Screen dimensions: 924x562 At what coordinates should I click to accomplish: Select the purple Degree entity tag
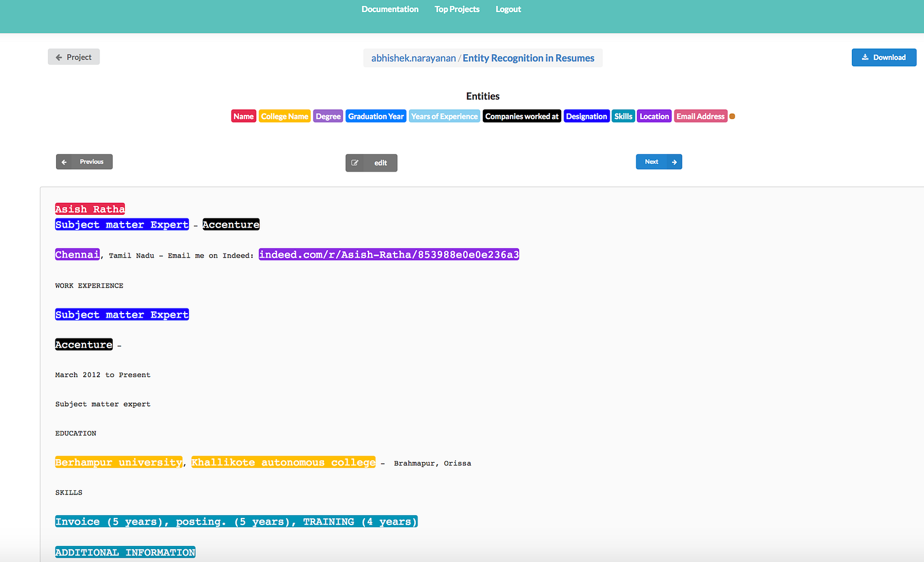(x=328, y=116)
